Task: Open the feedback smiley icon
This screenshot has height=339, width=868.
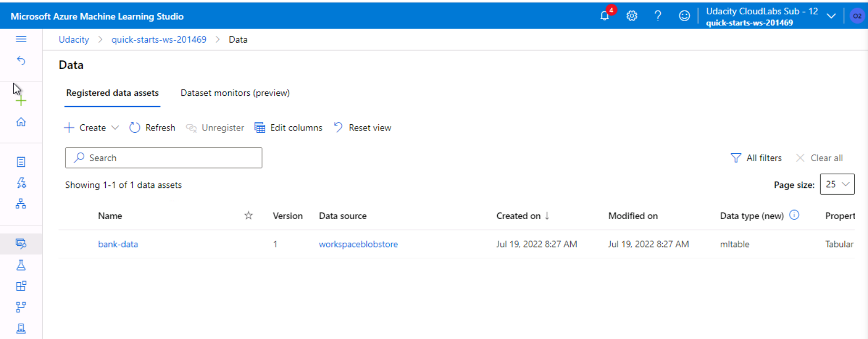Action: (x=684, y=16)
